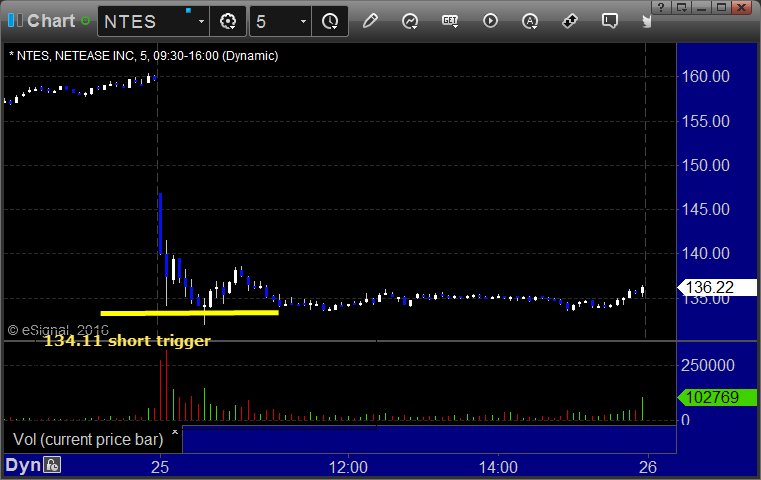Open the symbol settings gear menu
Viewport: 761px width, 480px height.
point(228,21)
